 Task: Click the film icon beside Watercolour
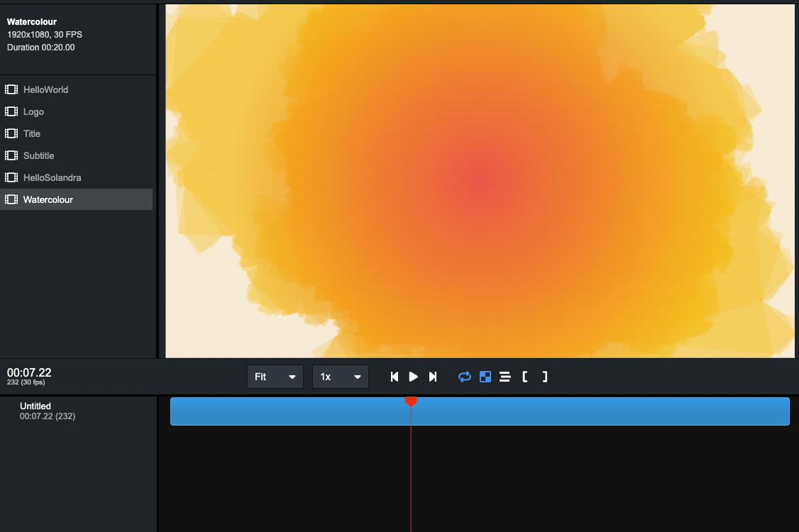[11, 200]
